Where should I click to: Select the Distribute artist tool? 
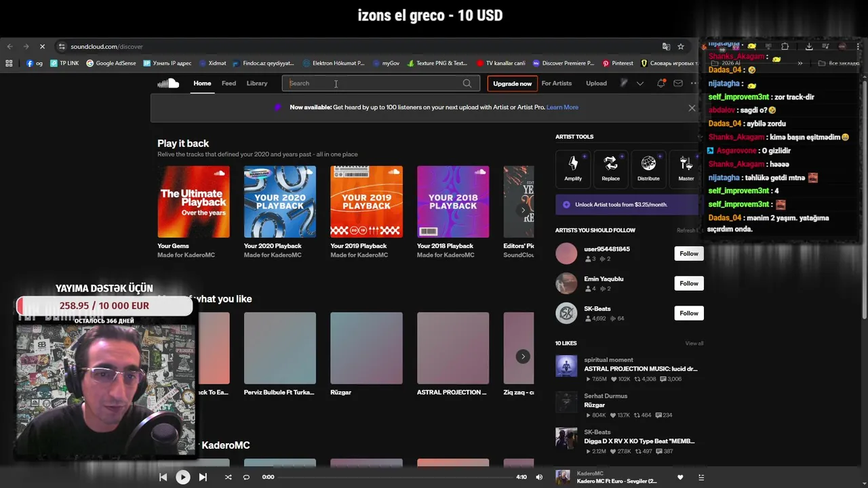(x=648, y=168)
